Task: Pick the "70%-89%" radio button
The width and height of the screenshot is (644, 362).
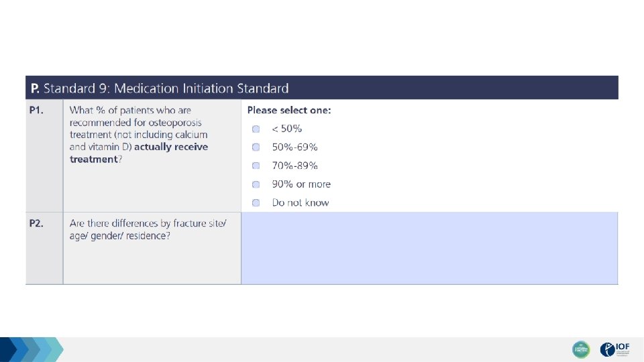Action: click(256, 166)
